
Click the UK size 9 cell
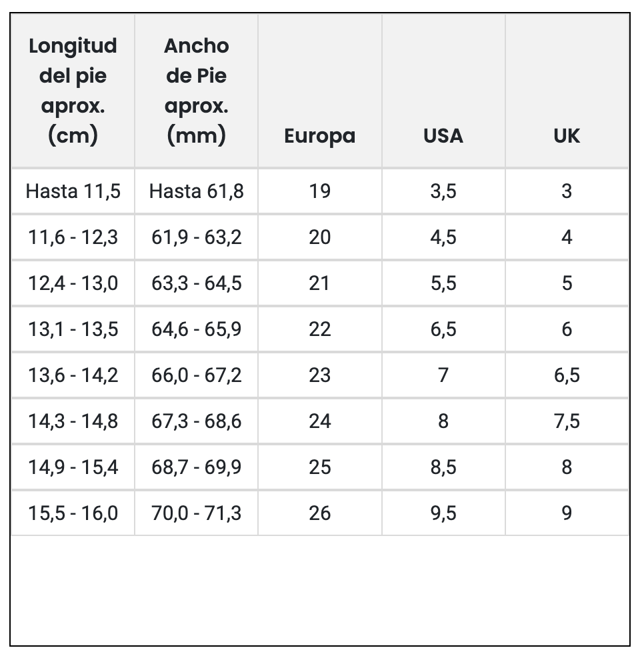[x=567, y=513]
